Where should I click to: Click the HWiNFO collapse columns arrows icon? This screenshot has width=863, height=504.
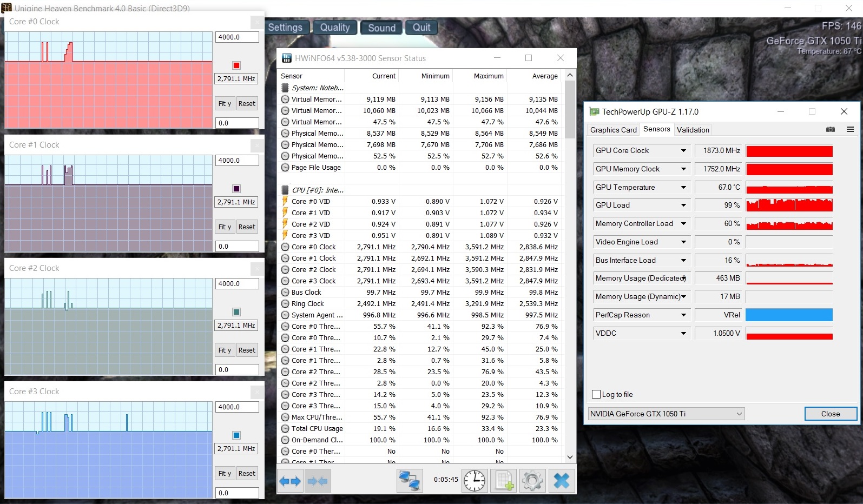click(x=318, y=481)
